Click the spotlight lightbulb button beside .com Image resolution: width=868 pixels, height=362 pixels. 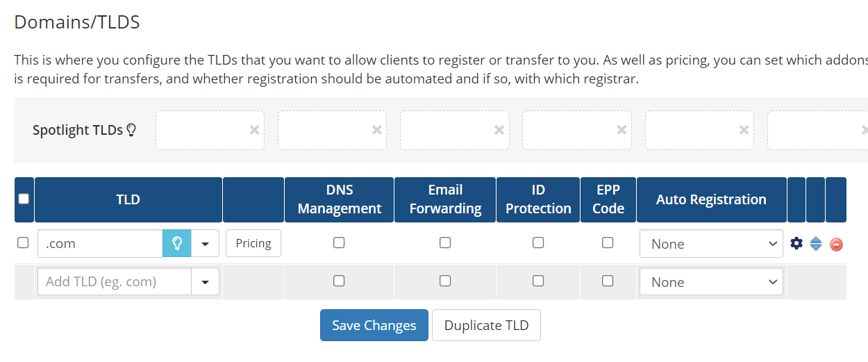coord(176,244)
